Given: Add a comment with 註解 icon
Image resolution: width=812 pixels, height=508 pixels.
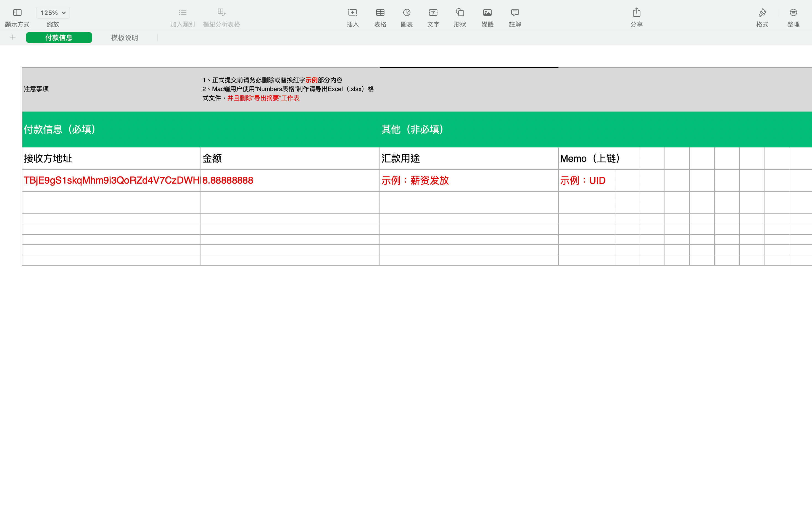Looking at the screenshot, I should 515,13.
